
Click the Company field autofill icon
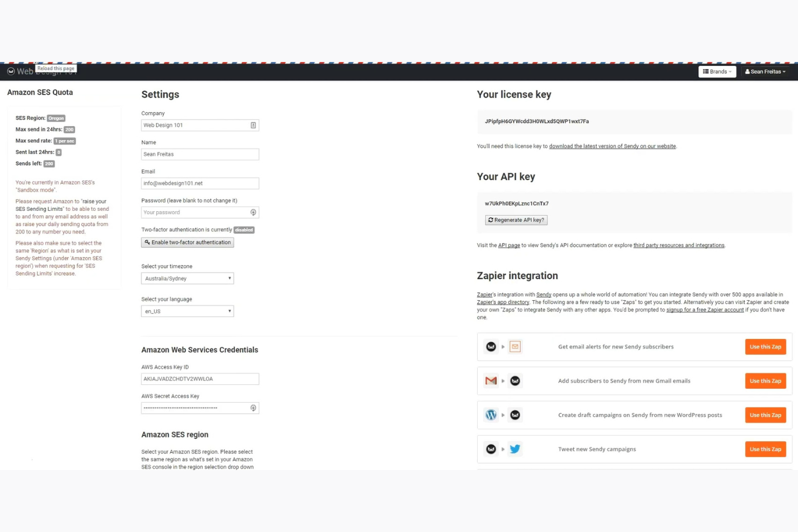tap(253, 125)
